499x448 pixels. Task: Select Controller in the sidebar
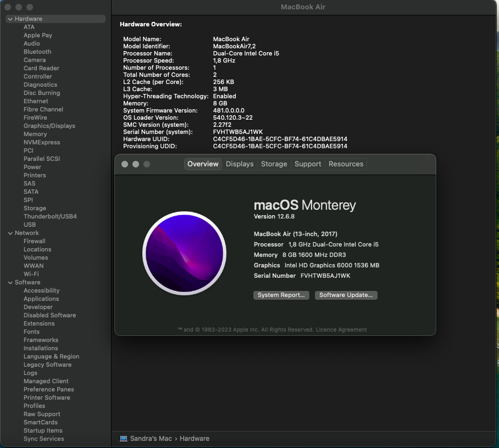(x=37, y=77)
